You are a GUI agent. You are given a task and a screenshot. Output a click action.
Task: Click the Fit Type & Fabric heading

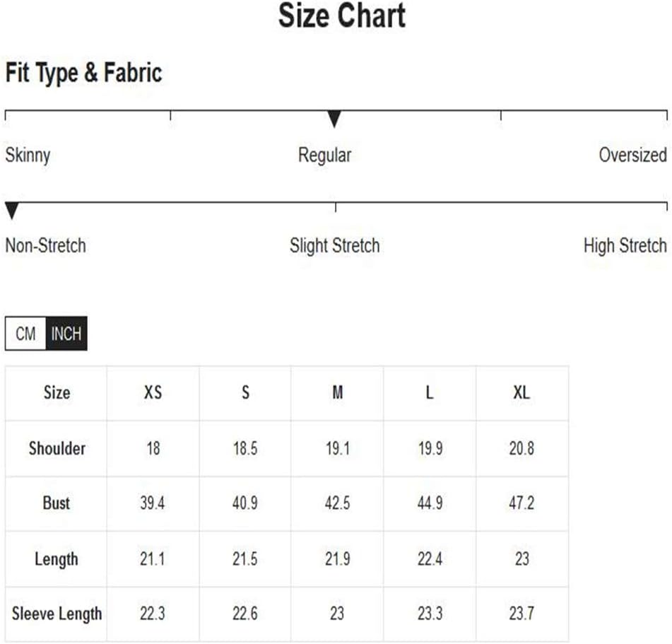(83, 73)
